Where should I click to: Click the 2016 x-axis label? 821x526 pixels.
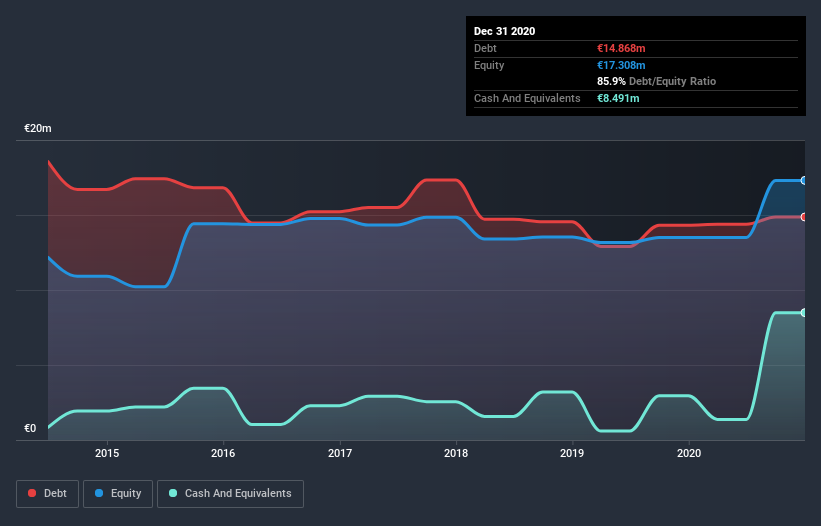pos(223,453)
